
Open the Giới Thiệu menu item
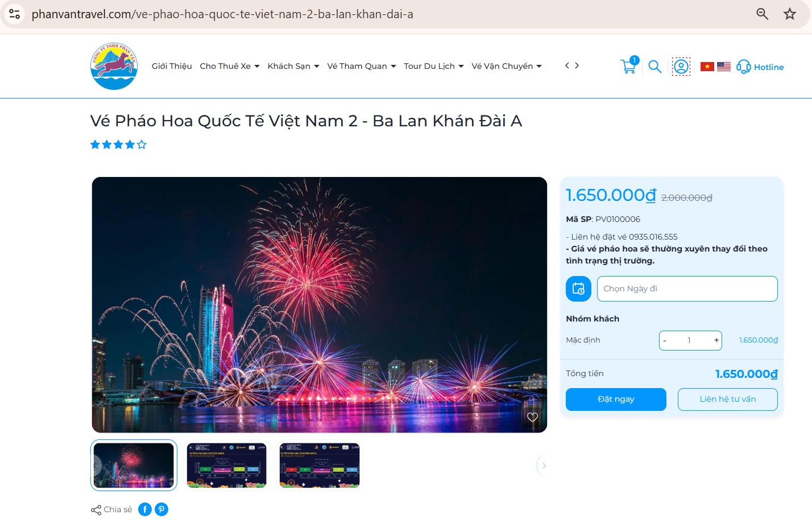pos(172,66)
